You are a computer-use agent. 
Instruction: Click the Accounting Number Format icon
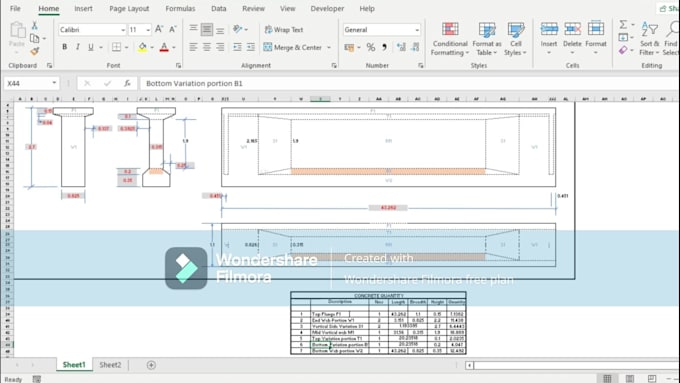tap(349, 47)
